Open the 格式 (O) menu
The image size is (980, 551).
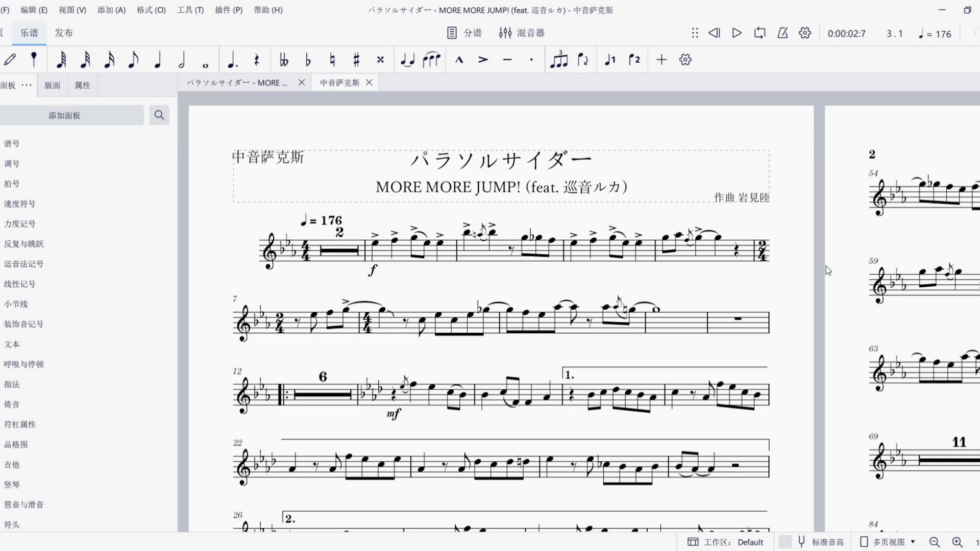coord(151,10)
